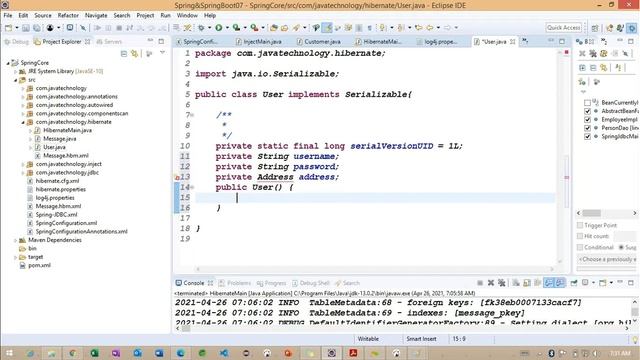
Task: Click Link with Editor in Project Explorer
Action: pos(134,53)
